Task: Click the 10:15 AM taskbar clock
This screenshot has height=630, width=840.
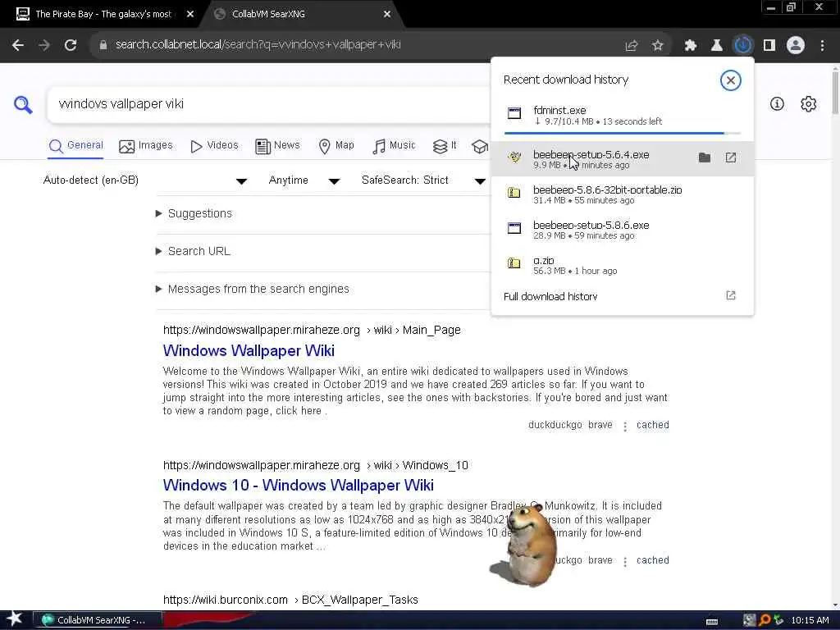Action: [x=810, y=620]
